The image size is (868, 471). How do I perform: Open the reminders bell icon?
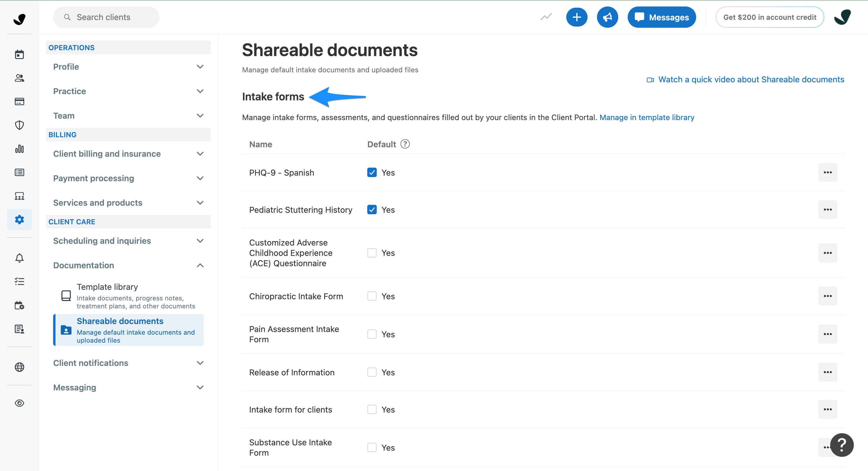point(19,258)
